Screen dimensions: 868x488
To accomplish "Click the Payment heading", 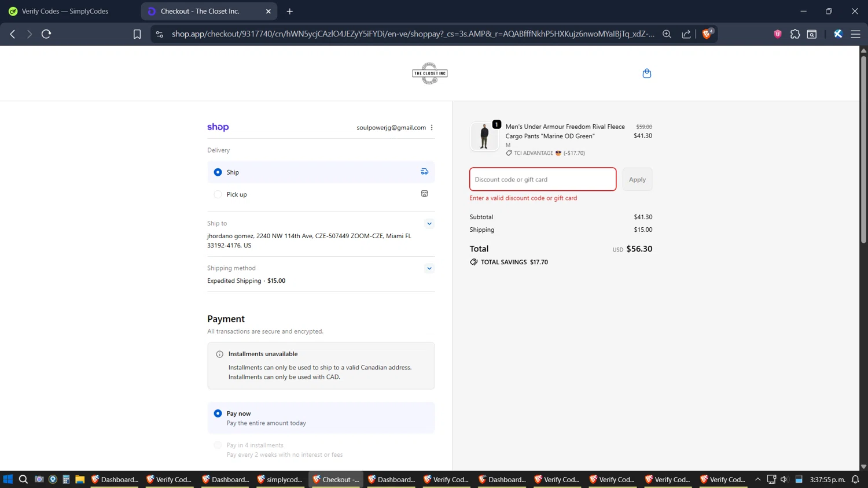I will click(x=226, y=319).
